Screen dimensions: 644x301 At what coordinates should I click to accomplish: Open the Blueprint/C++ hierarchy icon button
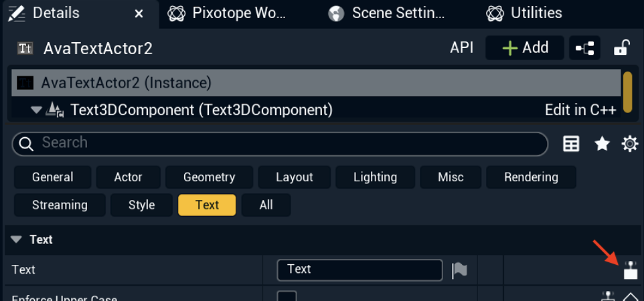click(x=585, y=48)
